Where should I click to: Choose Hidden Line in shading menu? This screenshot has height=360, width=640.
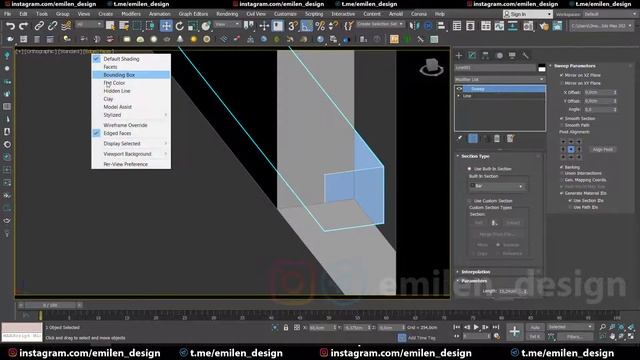(x=117, y=91)
